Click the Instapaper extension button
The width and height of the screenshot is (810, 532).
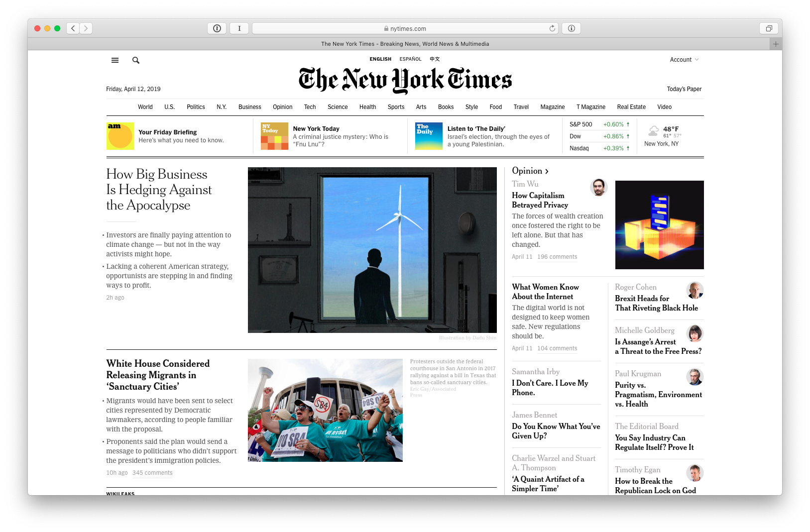pyautogui.click(x=239, y=28)
